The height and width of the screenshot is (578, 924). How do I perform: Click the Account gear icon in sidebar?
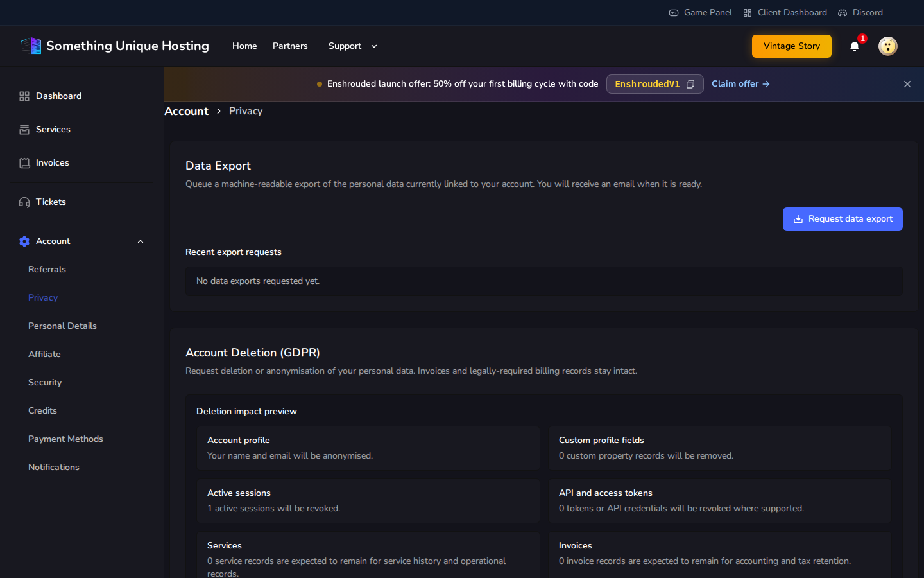click(24, 241)
